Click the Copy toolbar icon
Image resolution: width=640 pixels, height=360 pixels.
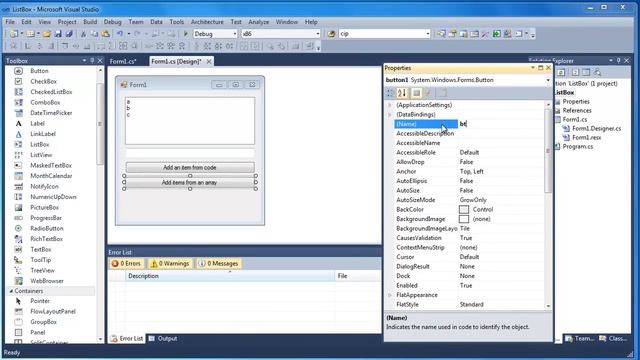94,34
